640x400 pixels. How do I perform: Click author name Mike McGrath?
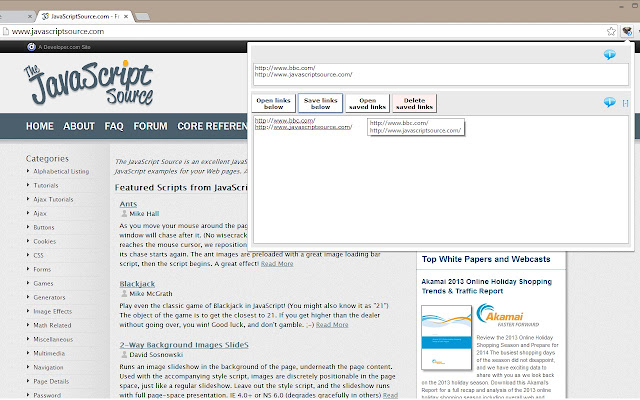[x=151, y=293]
